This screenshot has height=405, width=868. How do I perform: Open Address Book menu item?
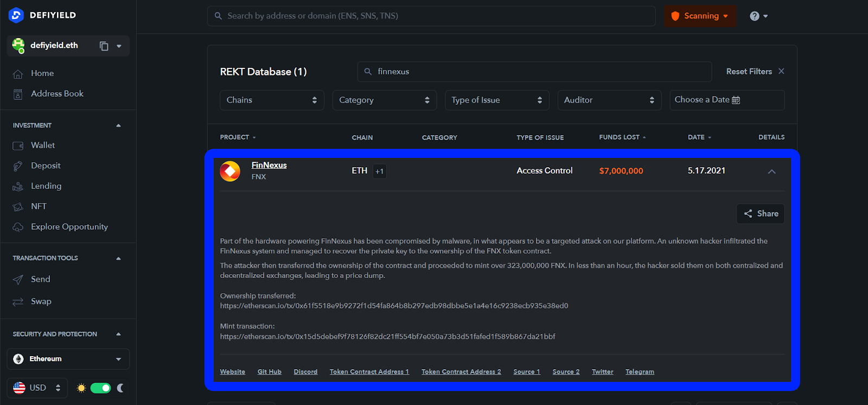pos(57,93)
